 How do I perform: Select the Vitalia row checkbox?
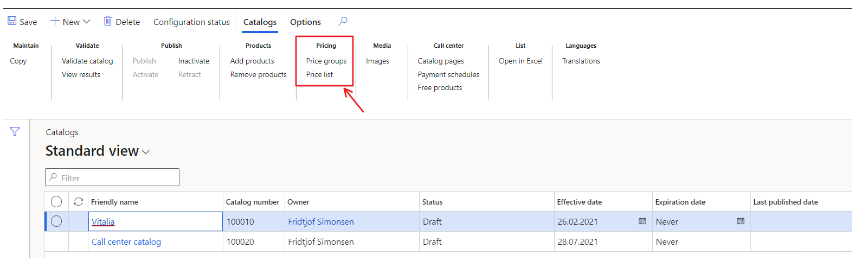click(x=56, y=221)
